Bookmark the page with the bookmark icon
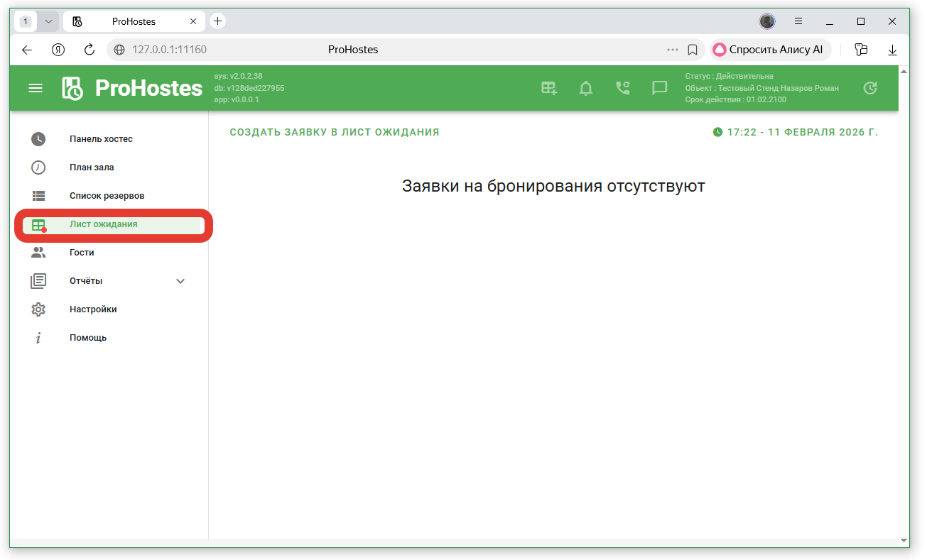The image size is (927, 560). [693, 50]
